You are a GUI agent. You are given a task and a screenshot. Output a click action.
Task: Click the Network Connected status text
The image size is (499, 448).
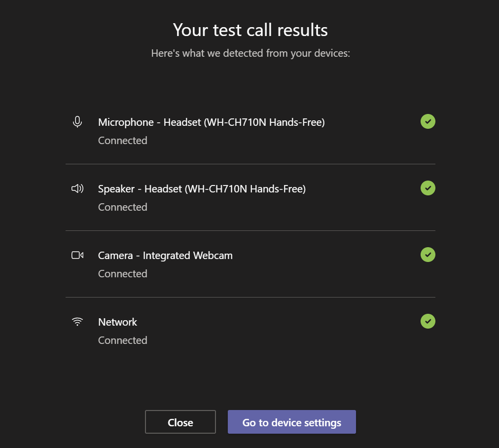coord(122,340)
